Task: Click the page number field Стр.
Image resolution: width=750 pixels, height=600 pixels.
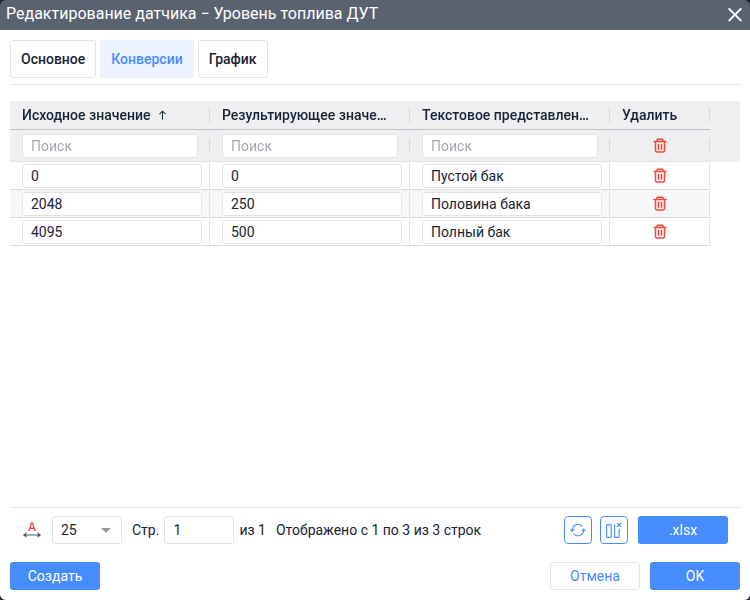Action: [x=199, y=530]
